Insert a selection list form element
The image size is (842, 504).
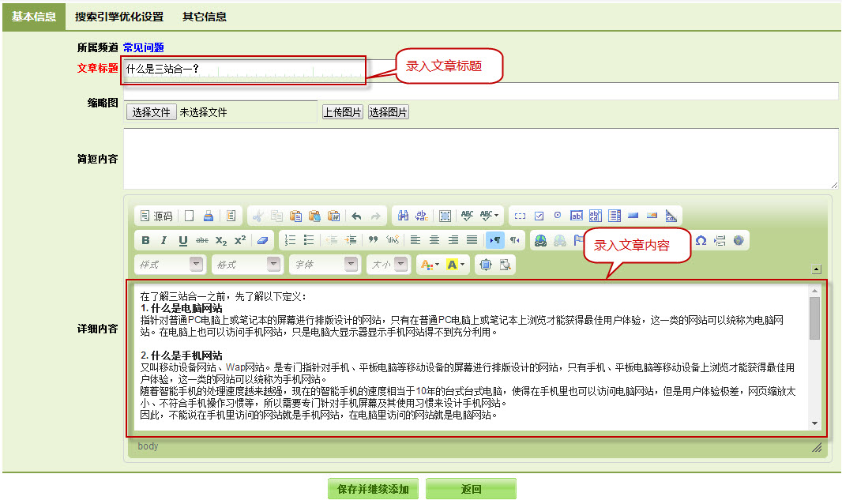(615, 216)
